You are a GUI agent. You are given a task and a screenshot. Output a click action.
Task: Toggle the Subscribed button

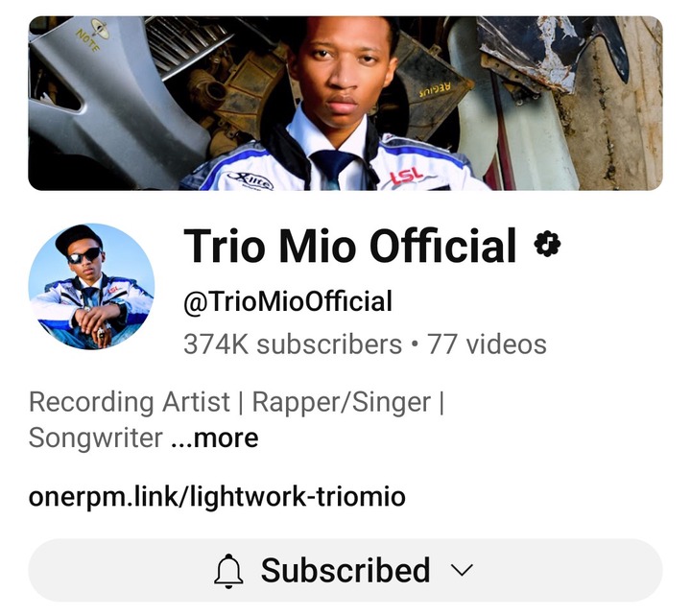click(x=345, y=570)
